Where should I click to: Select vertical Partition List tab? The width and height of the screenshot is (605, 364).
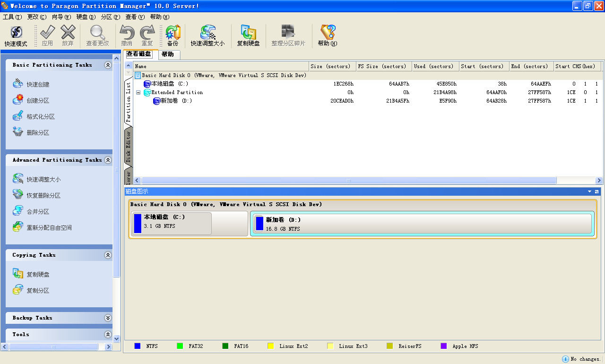128,103
